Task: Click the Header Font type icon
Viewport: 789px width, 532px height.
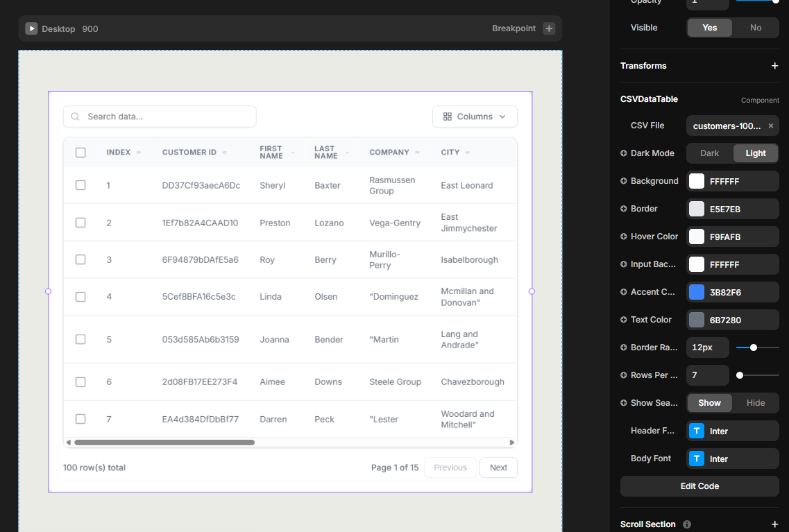Action: point(697,431)
